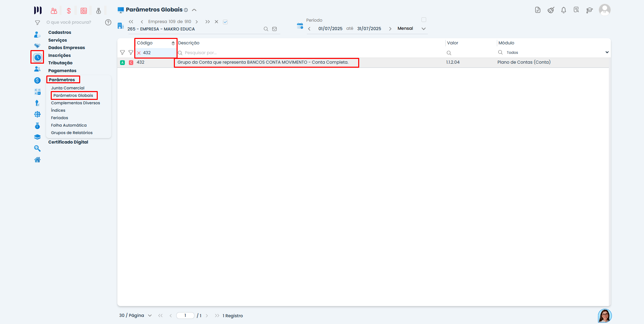644x324 pixels.
Task: Select Folha Automática in Parâmetros submenu
Action: 69,125
